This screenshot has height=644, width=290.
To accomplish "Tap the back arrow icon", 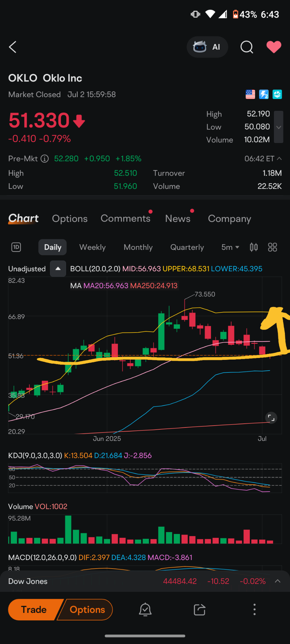I will click(13, 47).
